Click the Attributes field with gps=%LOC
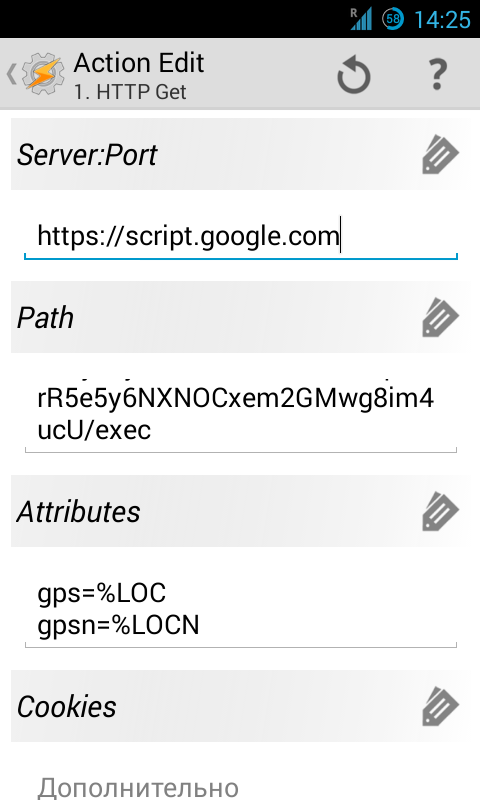 point(241,609)
